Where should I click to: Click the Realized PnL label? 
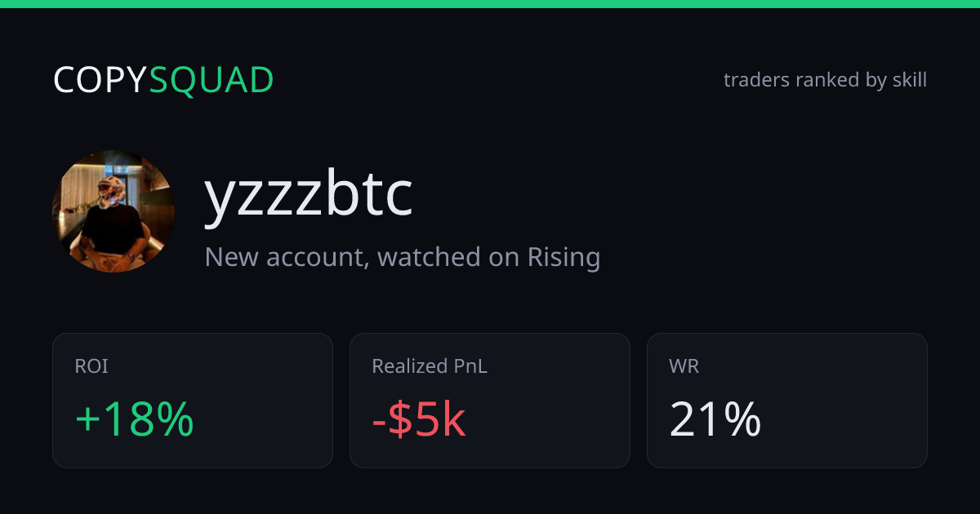[x=430, y=367]
